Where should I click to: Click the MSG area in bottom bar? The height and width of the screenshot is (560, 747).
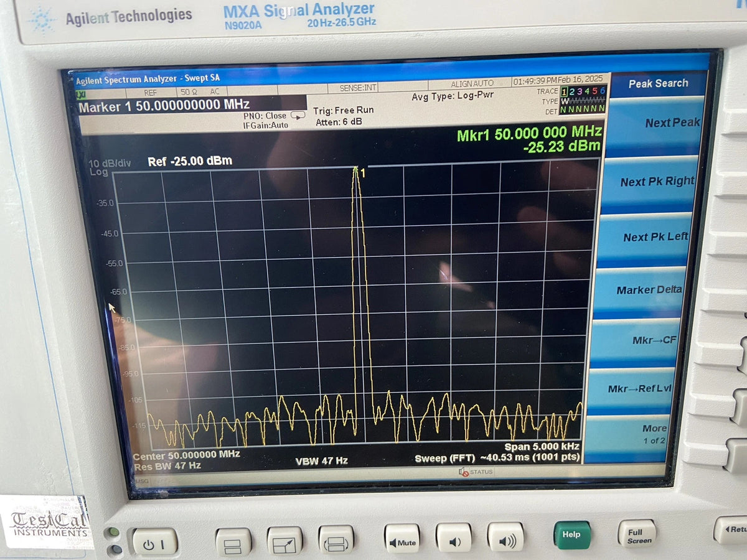pyautogui.click(x=141, y=481)
